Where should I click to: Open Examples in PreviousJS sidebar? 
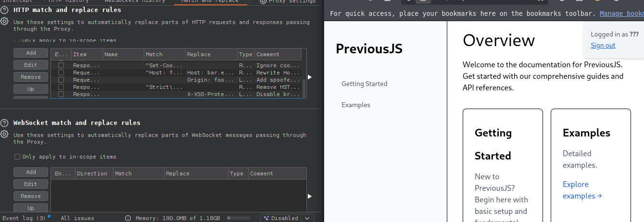tap(356, 105)
